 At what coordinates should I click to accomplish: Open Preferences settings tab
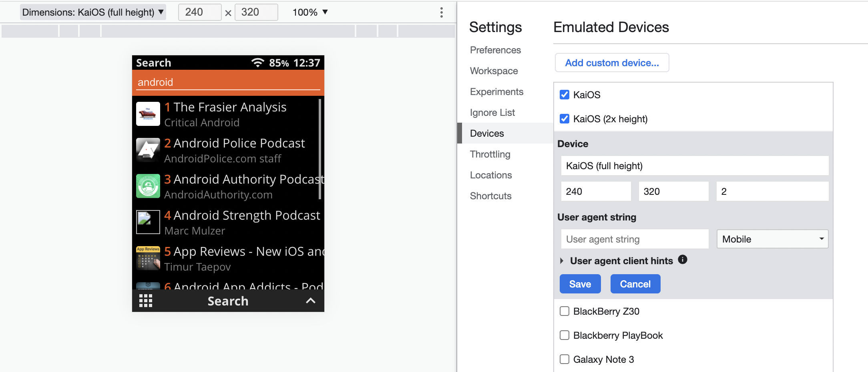(495, 50)
